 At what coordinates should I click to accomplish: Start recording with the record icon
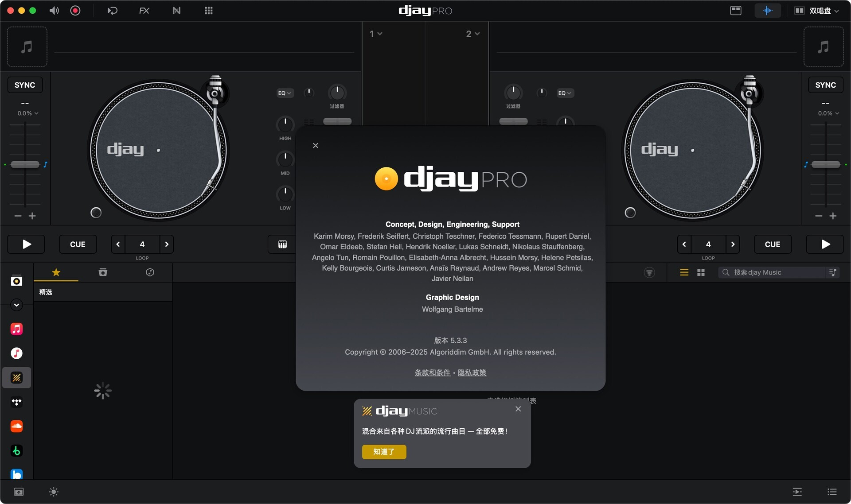pyautogui.click(x=75, y=11)
